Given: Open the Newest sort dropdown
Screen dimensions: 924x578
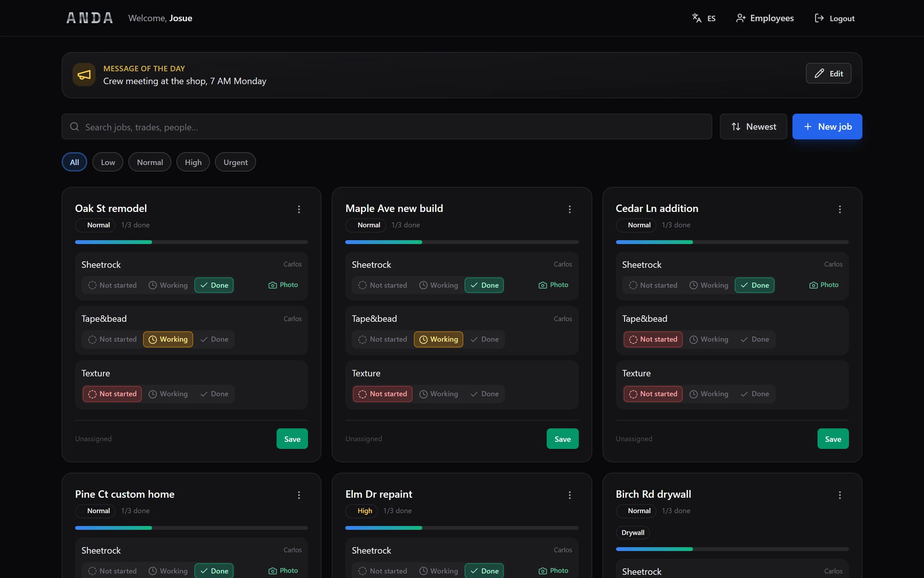Looking at the screenshot, I should 753,127.
